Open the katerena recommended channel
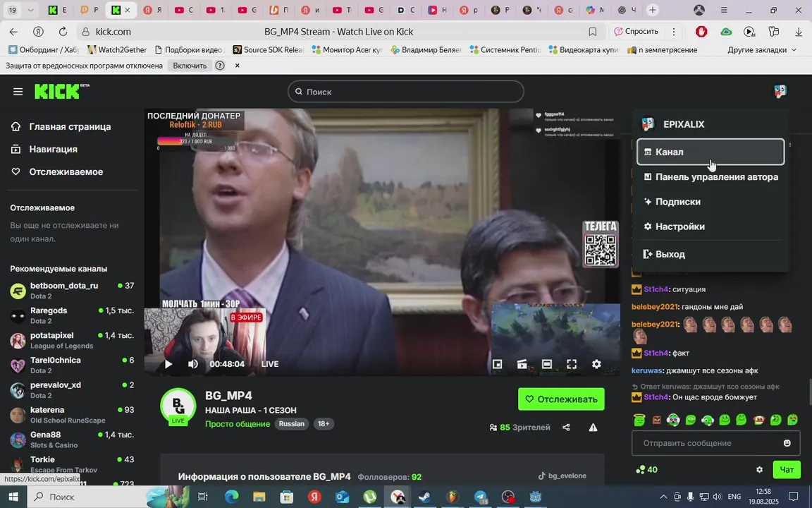812x508 pixels. (x=72, y=415)
